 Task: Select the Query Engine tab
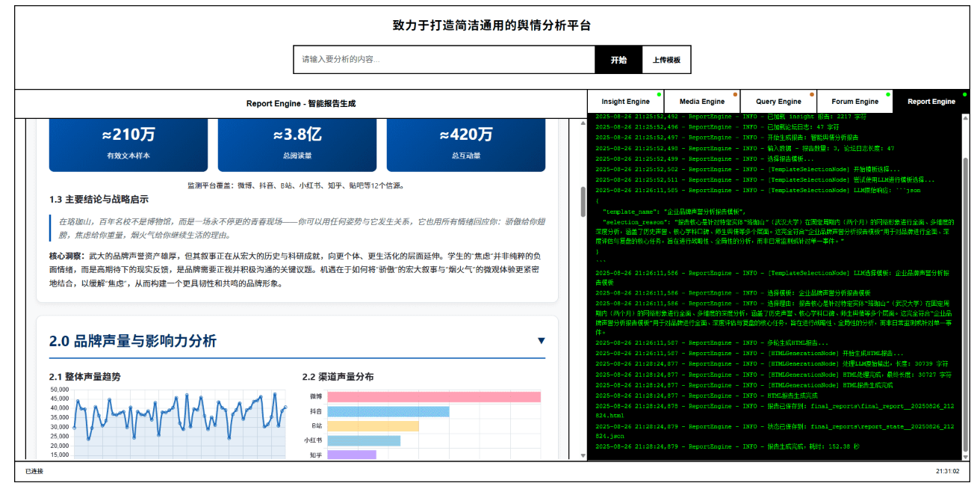(778, 102)
